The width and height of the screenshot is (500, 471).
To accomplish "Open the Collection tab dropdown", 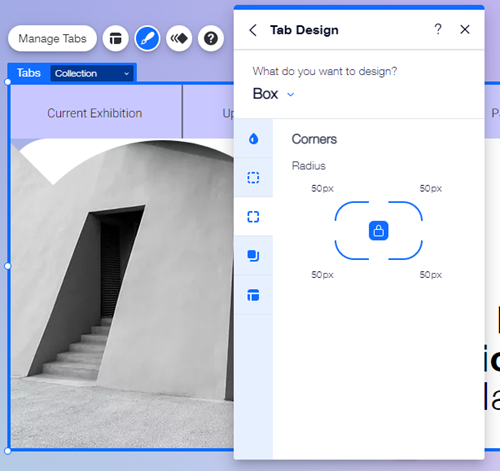I will [92, 73].
